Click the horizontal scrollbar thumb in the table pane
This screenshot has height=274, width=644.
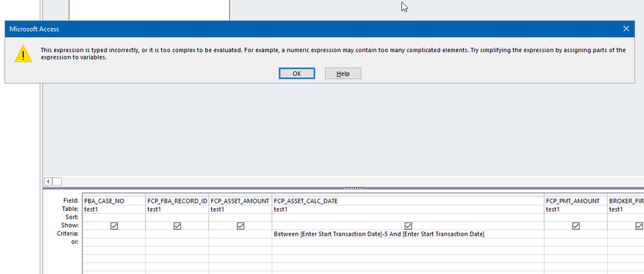(x=57, y=182)
